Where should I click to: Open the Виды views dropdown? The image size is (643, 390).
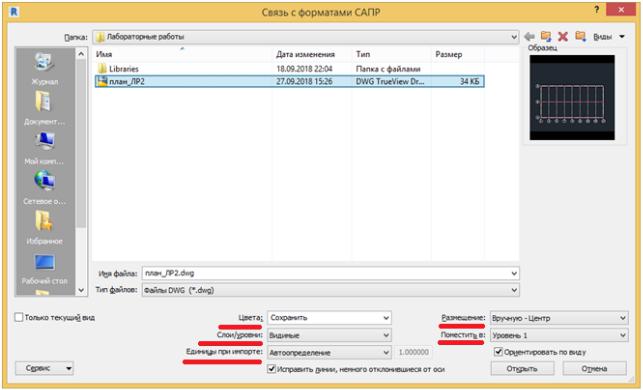609,37
